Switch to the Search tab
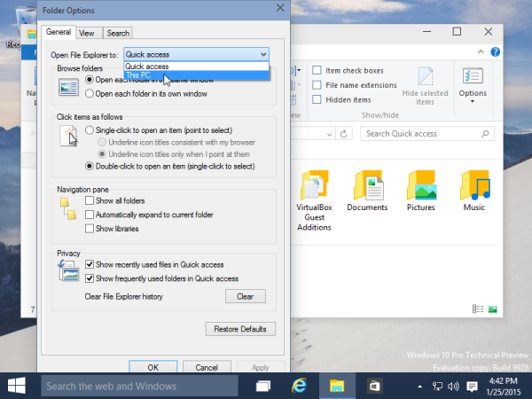Viewport: 532px width, 399px height. pos(118,34)
